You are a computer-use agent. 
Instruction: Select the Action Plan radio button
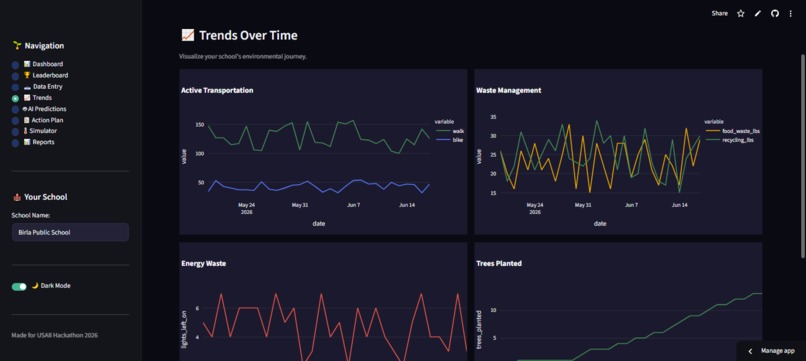point(15,121)
